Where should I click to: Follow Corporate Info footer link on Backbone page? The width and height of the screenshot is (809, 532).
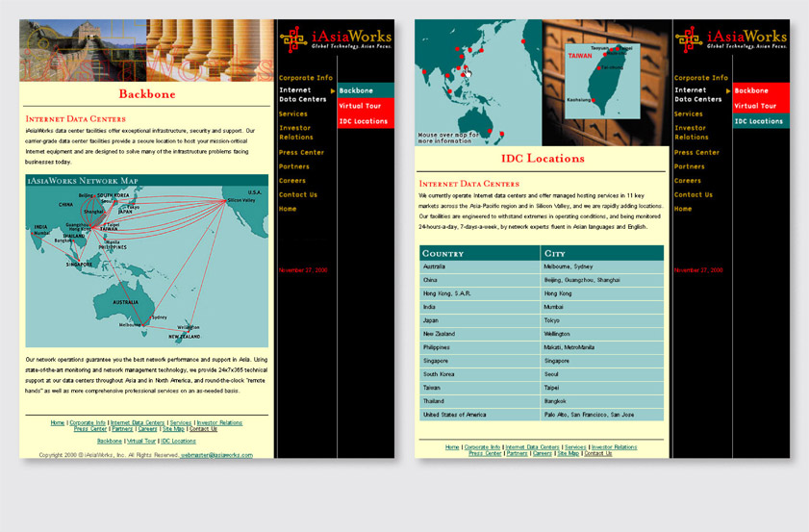click(x=88, y=422)
